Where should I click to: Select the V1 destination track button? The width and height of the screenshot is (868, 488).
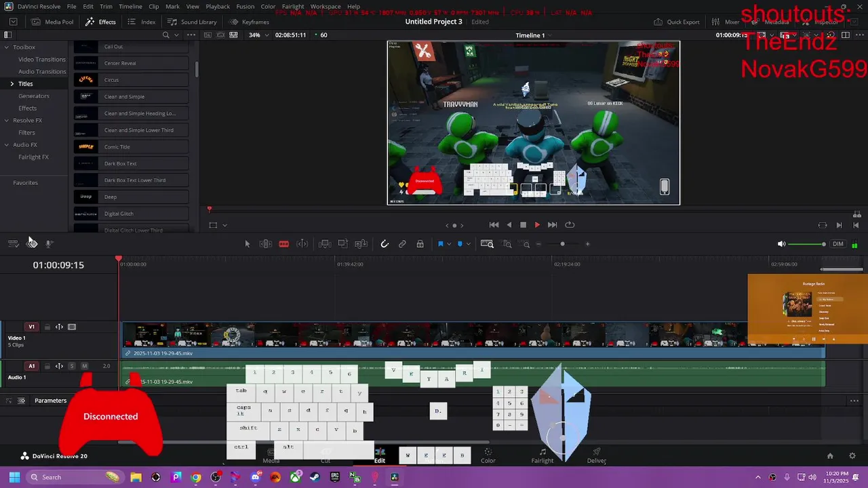pos(31,327)
